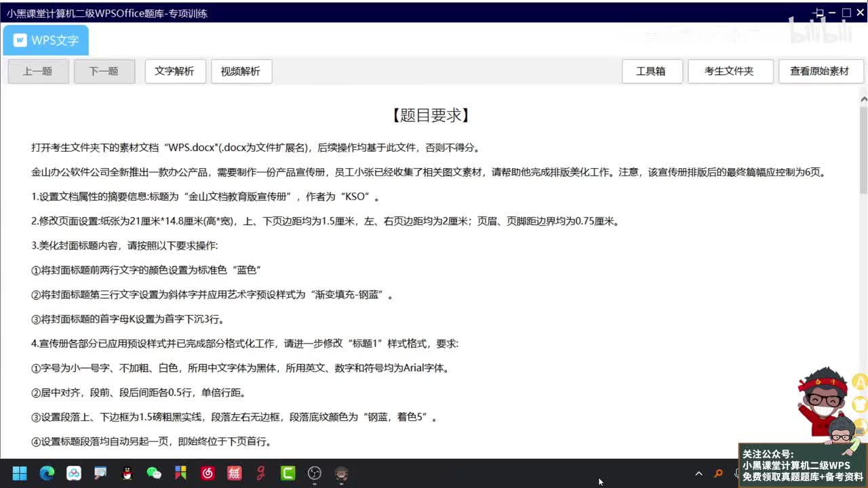Click 查看原始素材 to view source material
The image size is (868, 488).
click(821, 71)
